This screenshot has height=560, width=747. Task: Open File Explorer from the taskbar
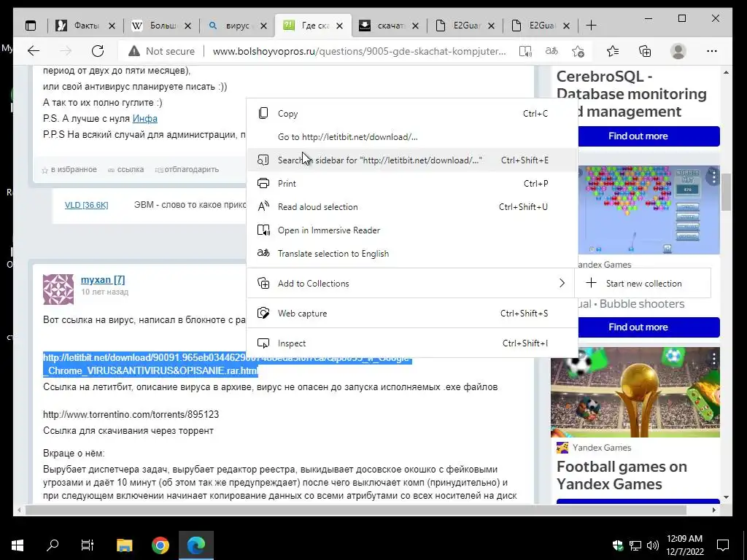(x=124, y=545)
